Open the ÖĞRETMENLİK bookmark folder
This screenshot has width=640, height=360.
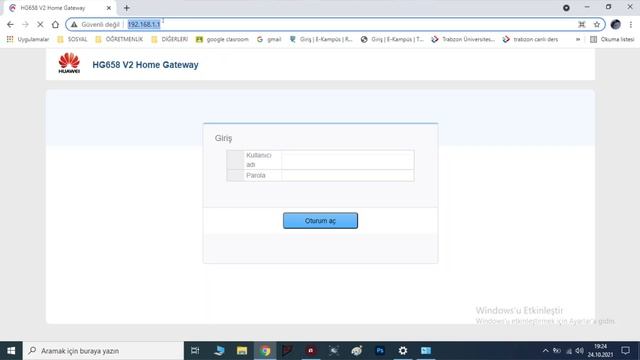pos(119,39)
